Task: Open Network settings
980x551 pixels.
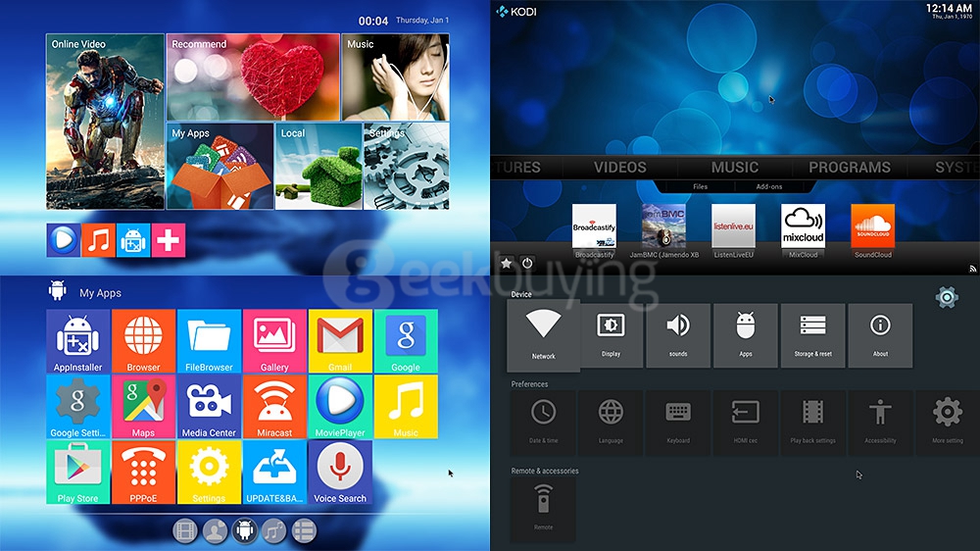Action: pos(543,336)
